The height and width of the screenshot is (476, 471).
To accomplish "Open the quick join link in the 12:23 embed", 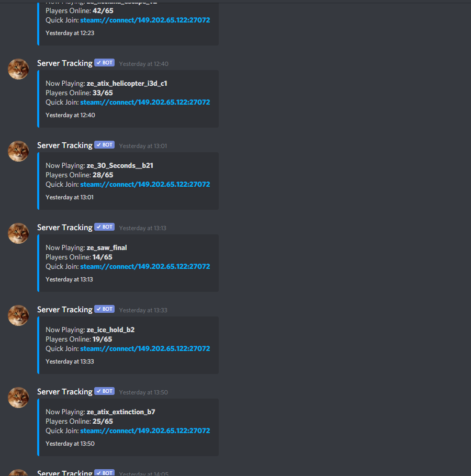I will 145,20.
